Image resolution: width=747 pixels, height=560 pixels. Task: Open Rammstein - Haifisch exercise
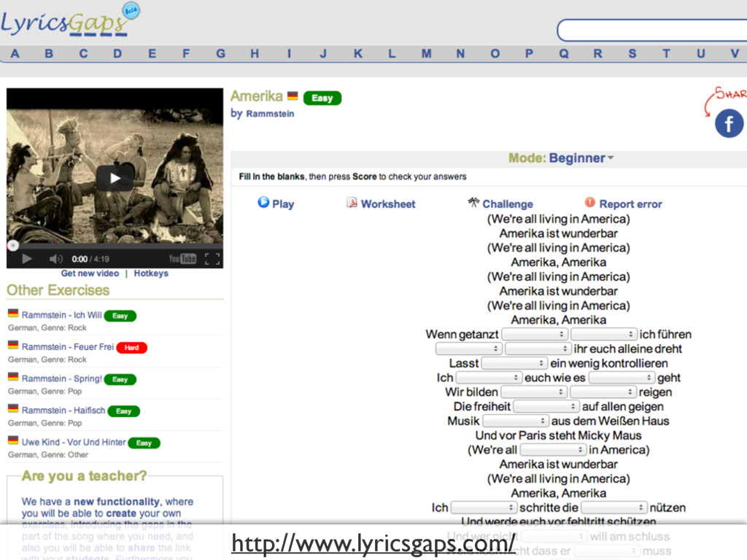63,411
